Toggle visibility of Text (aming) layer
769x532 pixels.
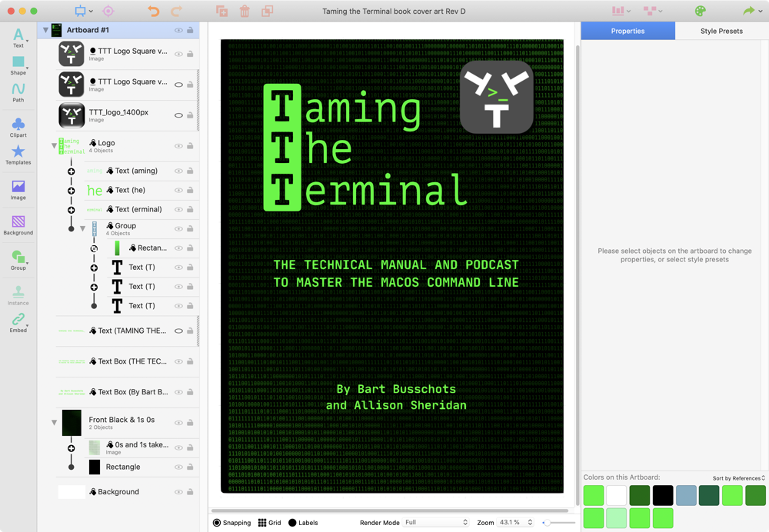click(178, 171)
